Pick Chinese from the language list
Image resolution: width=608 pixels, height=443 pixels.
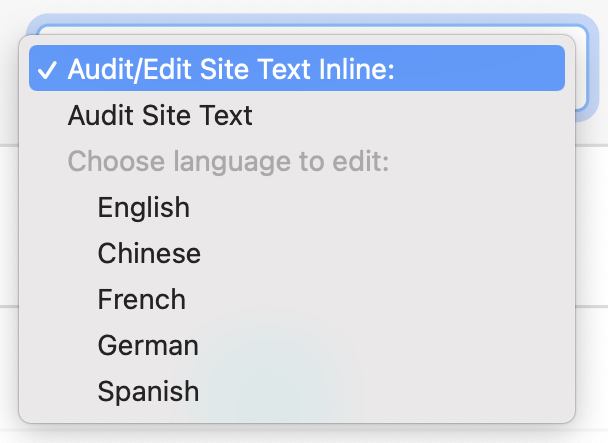[149, 253]
